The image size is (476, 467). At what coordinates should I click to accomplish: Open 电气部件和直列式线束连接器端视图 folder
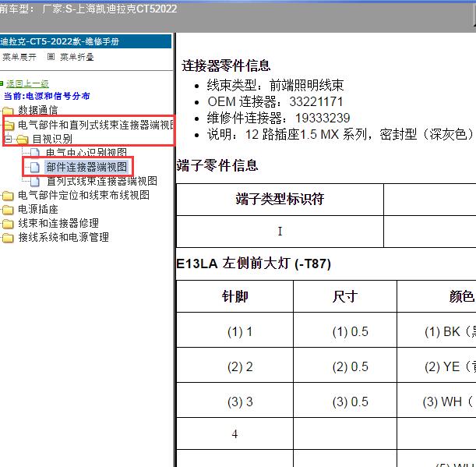click(x=96, y=125)
